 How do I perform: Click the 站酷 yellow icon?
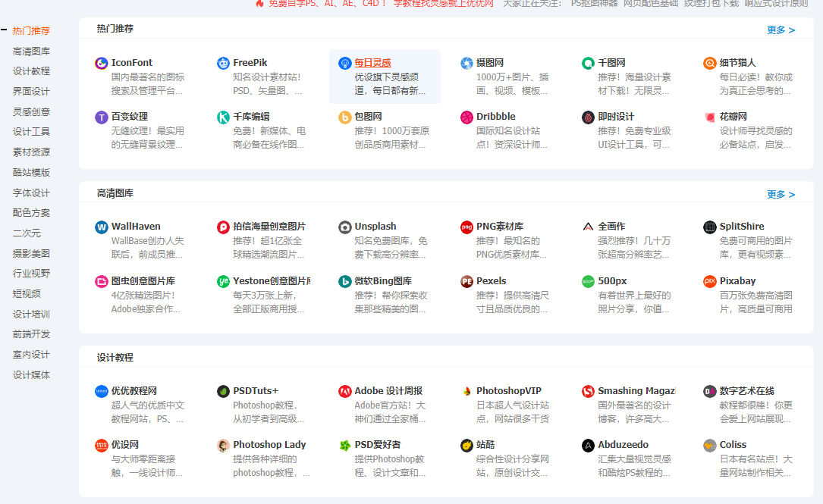(x=466, y=446)
